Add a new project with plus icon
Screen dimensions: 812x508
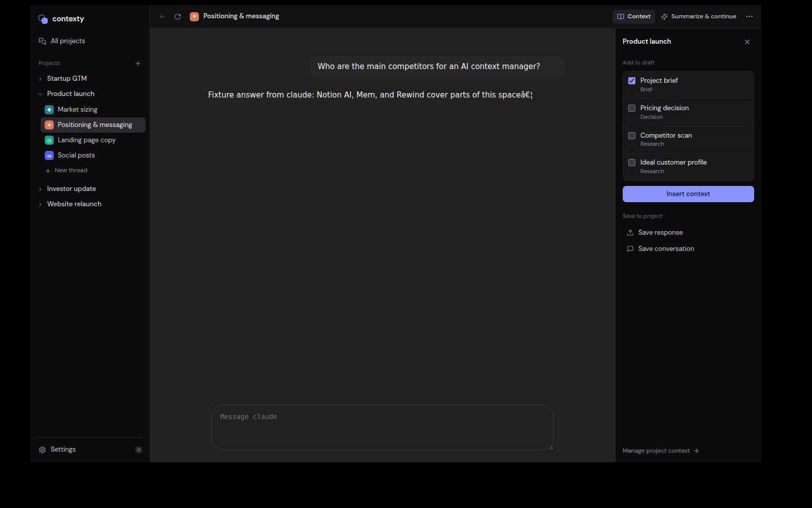click(x=138, y=63)
